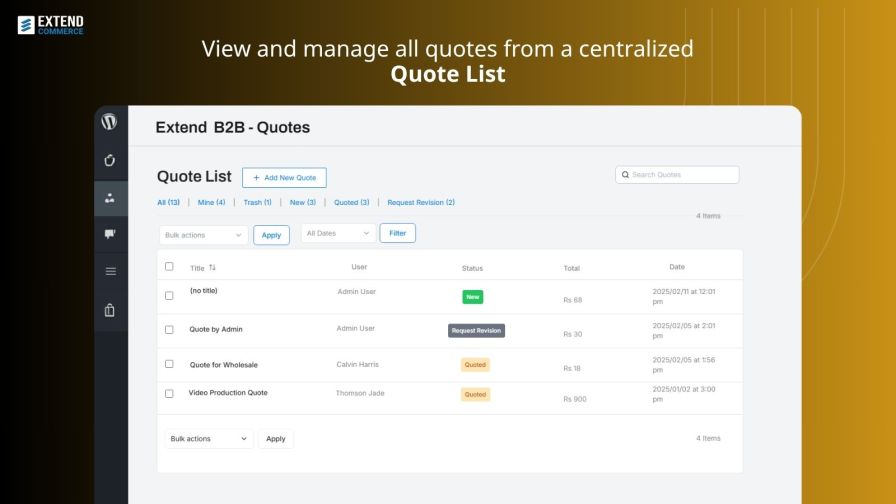Open the bottom Bulk actions dropdown

click(209, 439)
